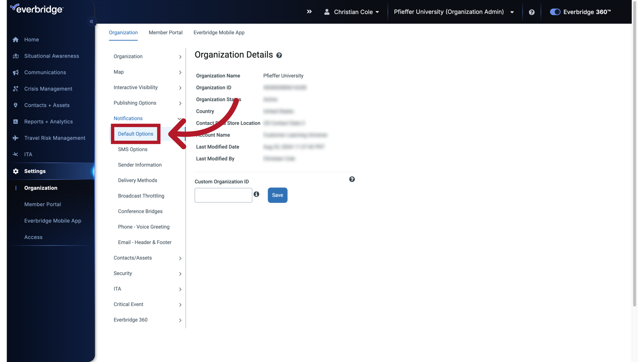The height and width of the screenshot is (362, 644).
Task: Open the help icon in the top bar
Action: [532, 12]
